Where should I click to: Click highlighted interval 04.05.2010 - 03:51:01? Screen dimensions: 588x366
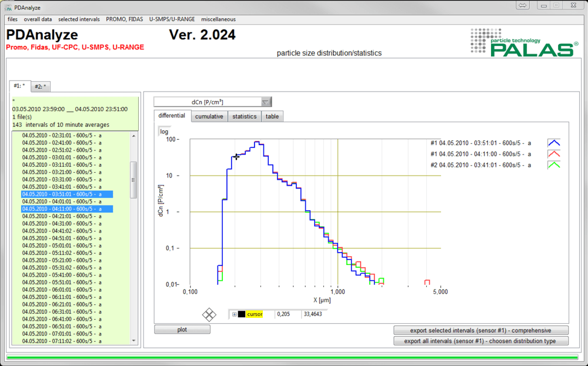click(x=67, y=194)
